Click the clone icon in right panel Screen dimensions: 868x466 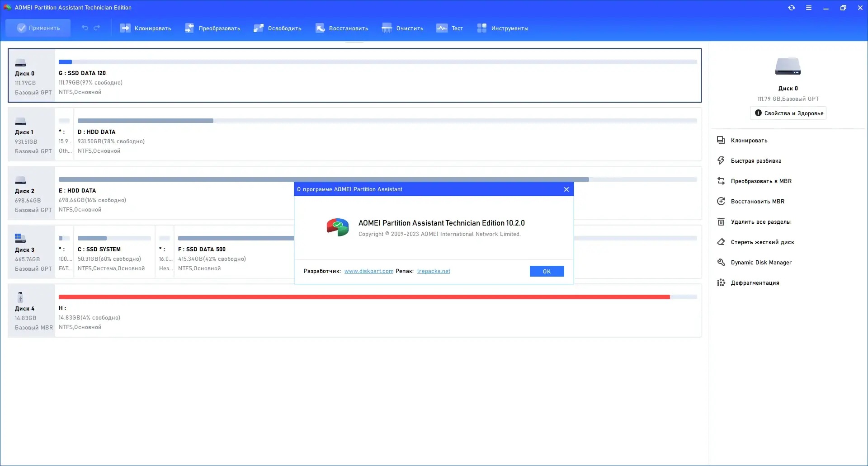pyautogui.click(x=721, y=141)
